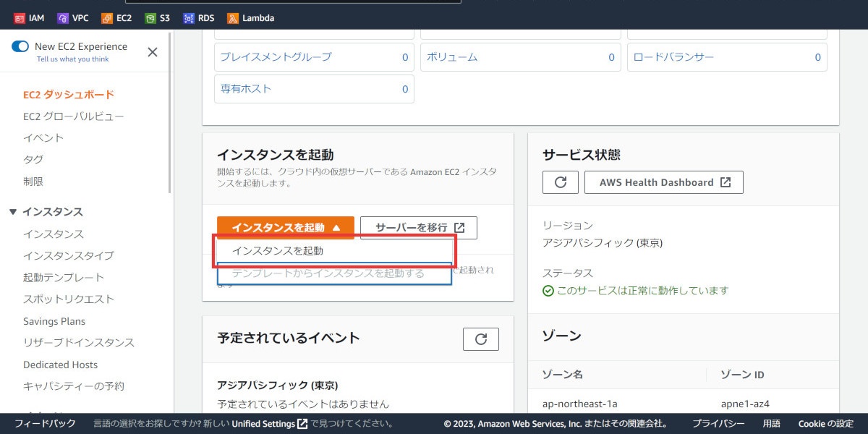The width and height of the screenshot is (868, 434).
Task: Go to タグ in the sidebar
Action: tap(33, 160)
